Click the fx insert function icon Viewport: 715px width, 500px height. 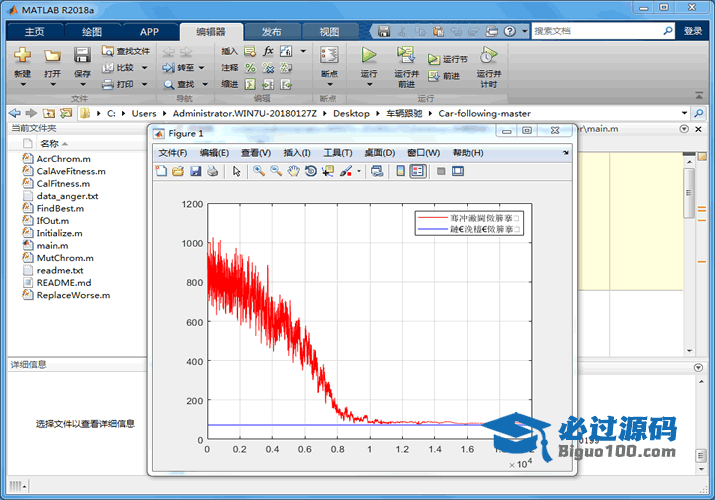click(x=268, y=51)
